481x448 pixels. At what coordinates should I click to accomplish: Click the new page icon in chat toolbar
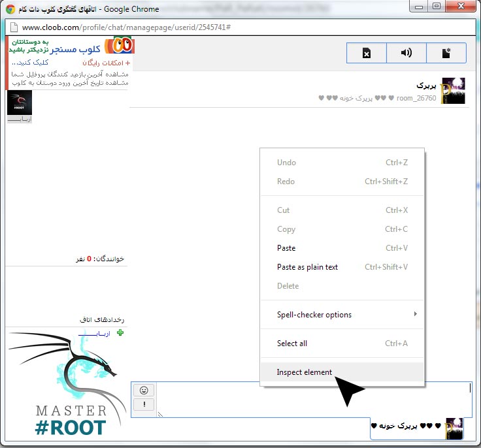click(x=446, y=53)
